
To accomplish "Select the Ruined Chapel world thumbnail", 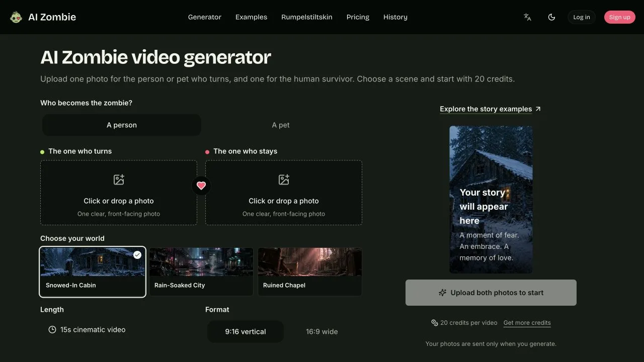I will [x=310, y=271].
